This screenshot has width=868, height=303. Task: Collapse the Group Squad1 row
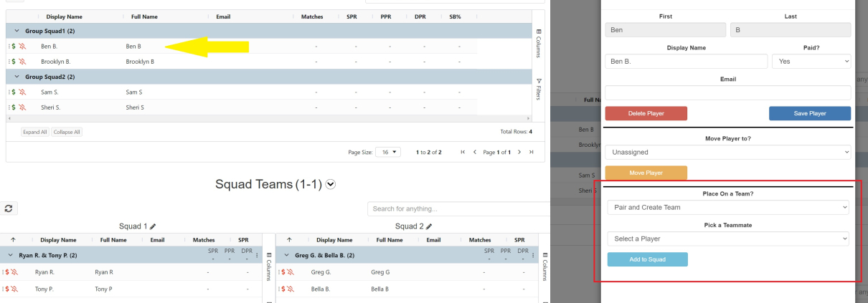[x=16, y=32]
